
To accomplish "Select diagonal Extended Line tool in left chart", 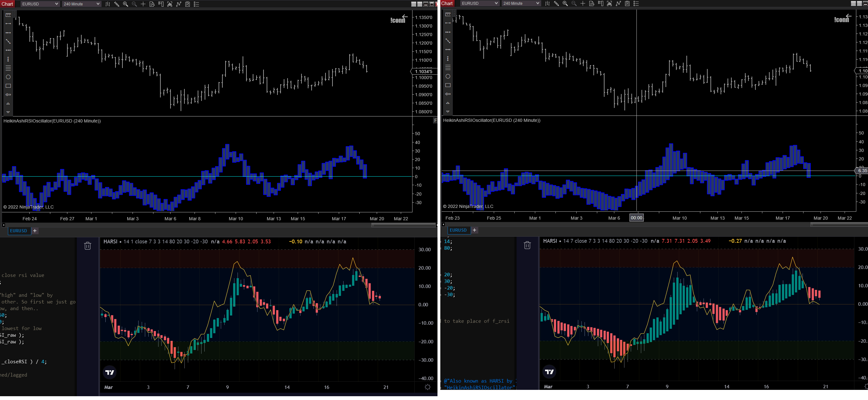I will [x=8, y=41].
